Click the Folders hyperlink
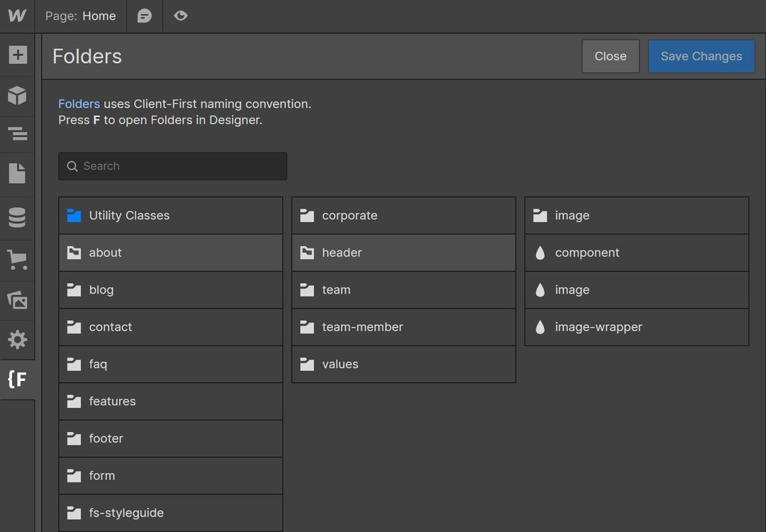The width and height of the screenshot is (766, 532). [x=79, y=104]
